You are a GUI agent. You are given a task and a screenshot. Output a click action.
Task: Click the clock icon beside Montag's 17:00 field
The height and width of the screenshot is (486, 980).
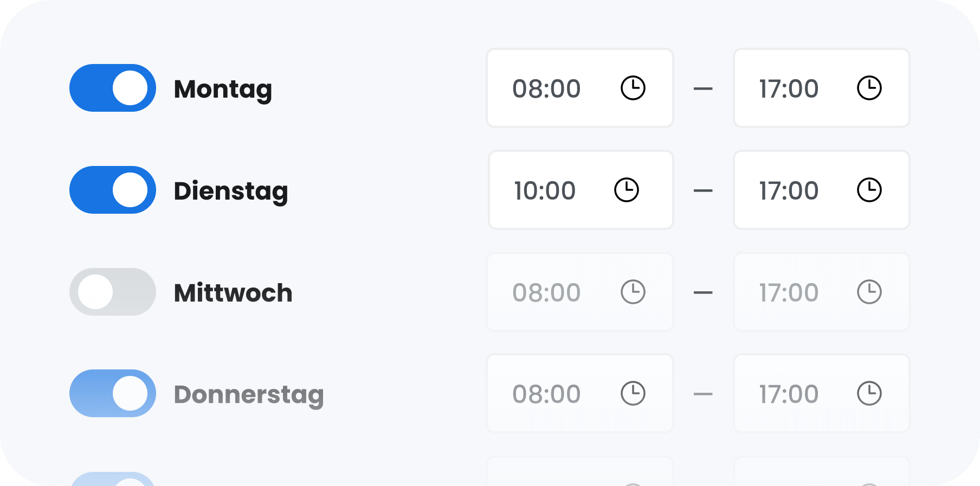pos(869,88)
